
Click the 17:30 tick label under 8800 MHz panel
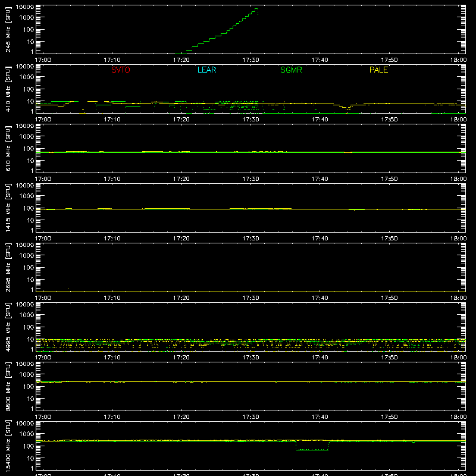tap(250, 417)
